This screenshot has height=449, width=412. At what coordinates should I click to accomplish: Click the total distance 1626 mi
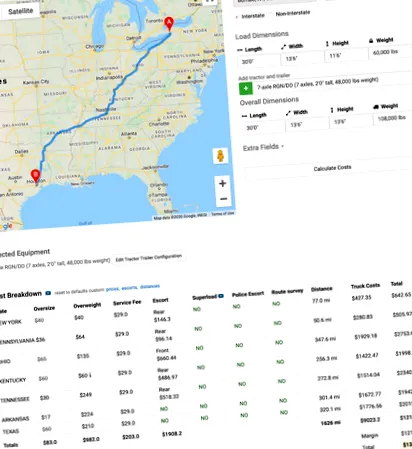(x=330, y=422)
